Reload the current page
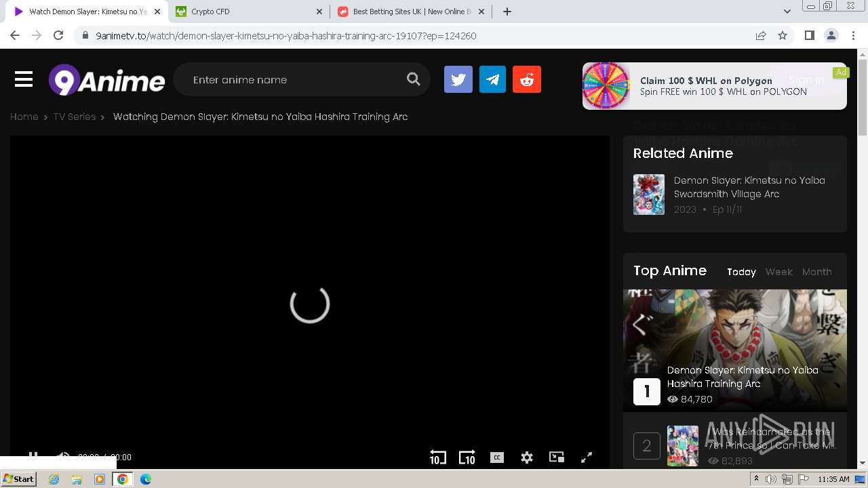This screenshot has width=868, height=488. pos(58,35)
